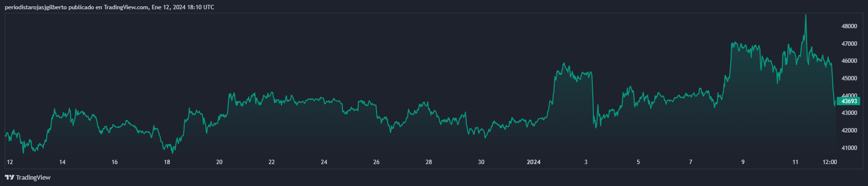Click the 46000 price axis label
The width and height of the screenshot is (868, 186).
tap(849, 61)
